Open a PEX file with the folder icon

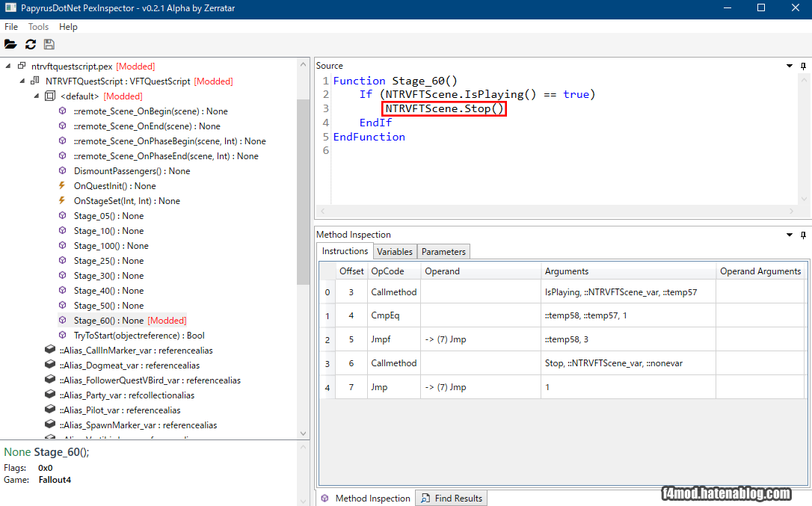(x=10, y=45)
